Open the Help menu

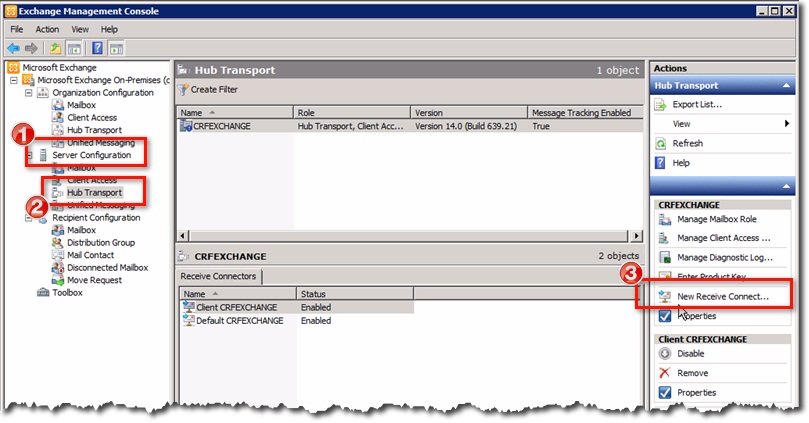(109, 29)
